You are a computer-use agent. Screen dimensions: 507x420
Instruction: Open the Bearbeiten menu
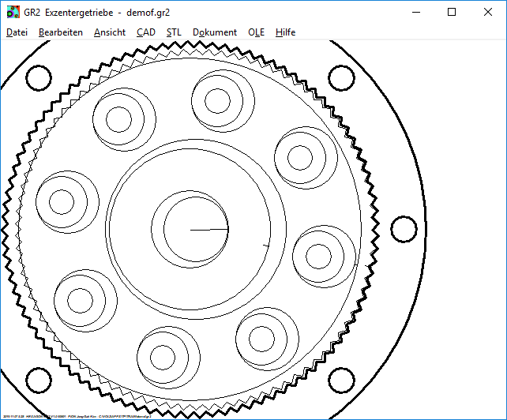tap(61, 32)
